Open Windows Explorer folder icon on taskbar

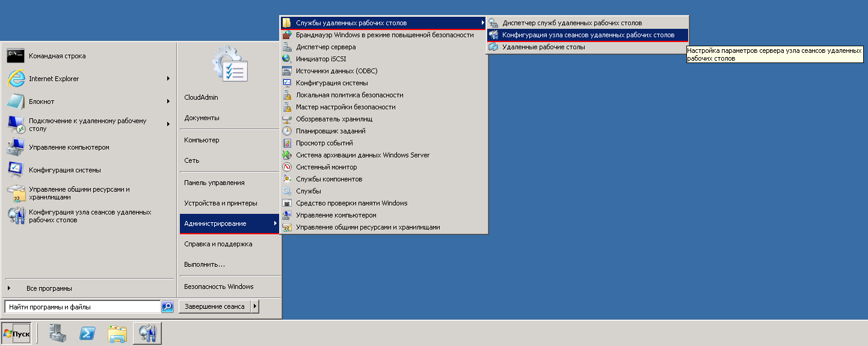point(117,333)
